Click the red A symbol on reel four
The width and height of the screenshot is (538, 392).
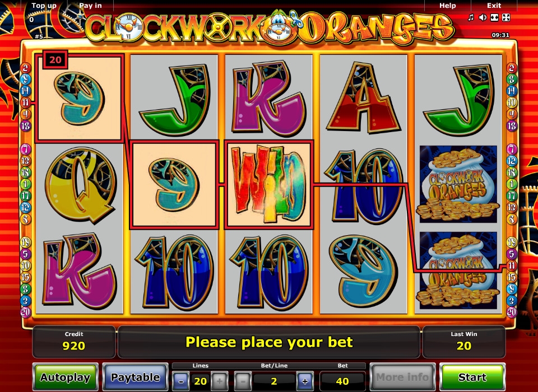coord(363,98)
